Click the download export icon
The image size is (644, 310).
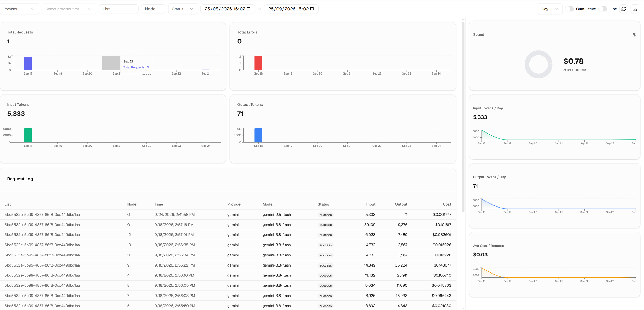tap(635, 9)
